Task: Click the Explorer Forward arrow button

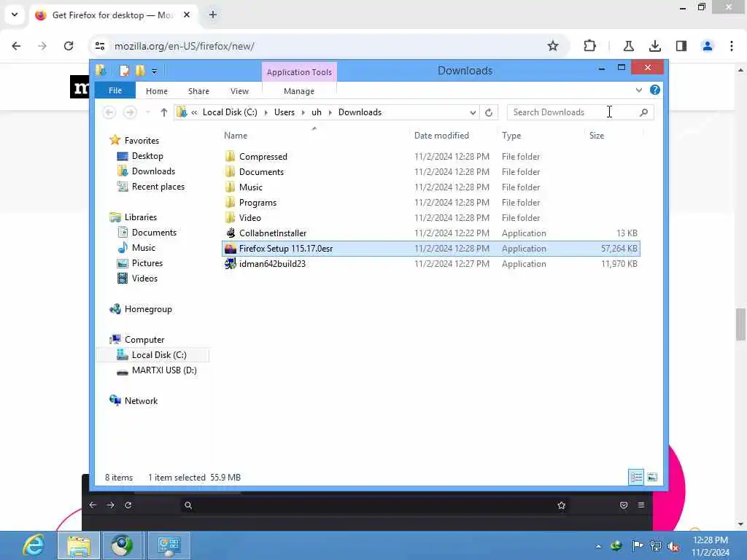Action: pyautogui.click(x=130, y=112)
